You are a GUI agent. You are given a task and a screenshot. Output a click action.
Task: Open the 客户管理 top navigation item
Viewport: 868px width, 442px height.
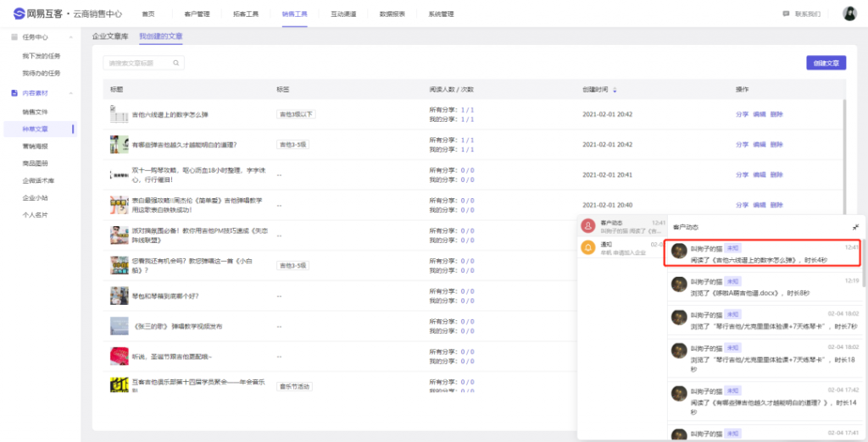point(197,14)
